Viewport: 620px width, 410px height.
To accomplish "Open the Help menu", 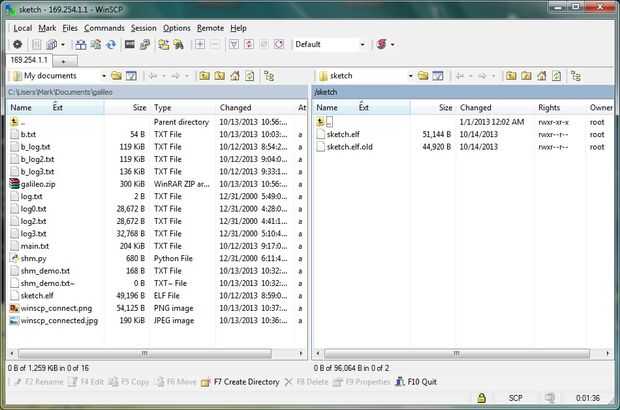I will point(238,28).
